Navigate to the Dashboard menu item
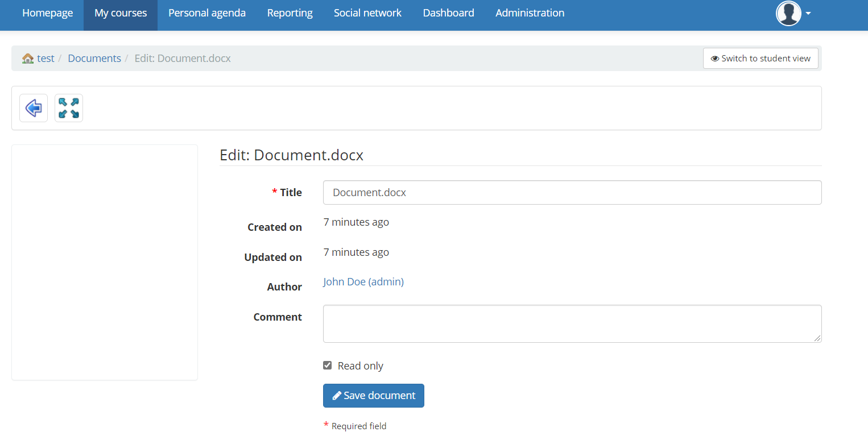The height and width of the screenshot is (440, 868). (448, 13)
